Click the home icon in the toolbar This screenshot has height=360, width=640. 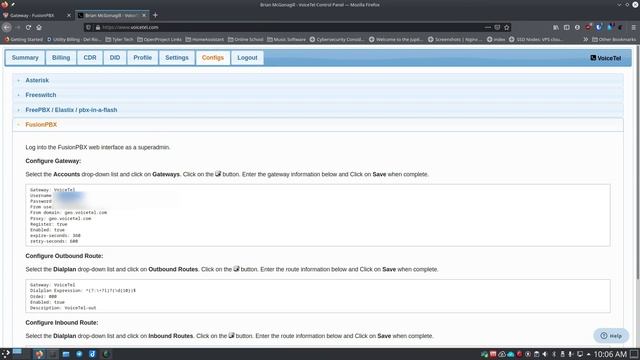point(39,27)
